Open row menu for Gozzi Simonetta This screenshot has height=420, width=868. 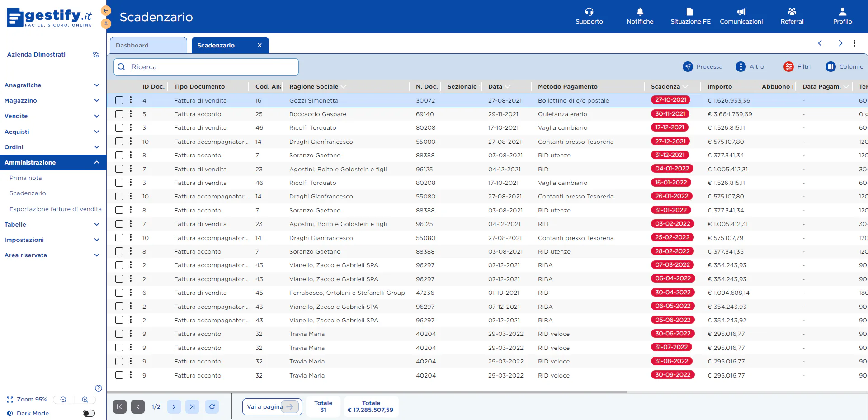(131, 100)
